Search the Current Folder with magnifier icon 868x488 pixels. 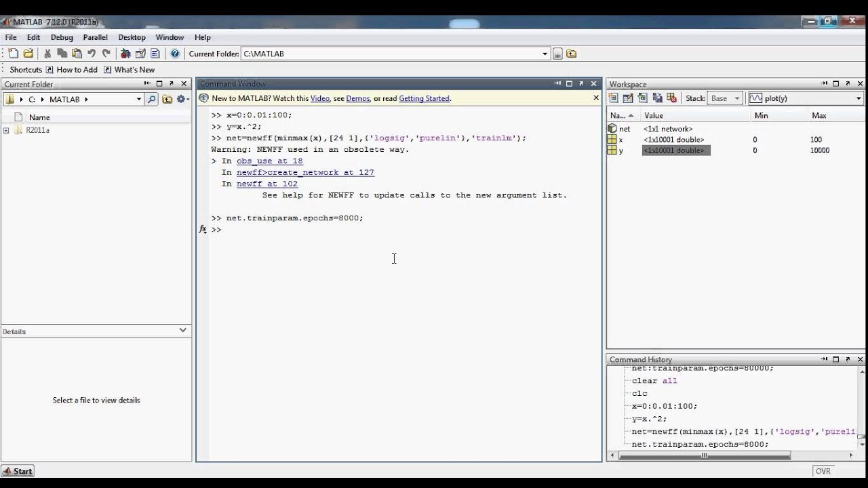152,99
